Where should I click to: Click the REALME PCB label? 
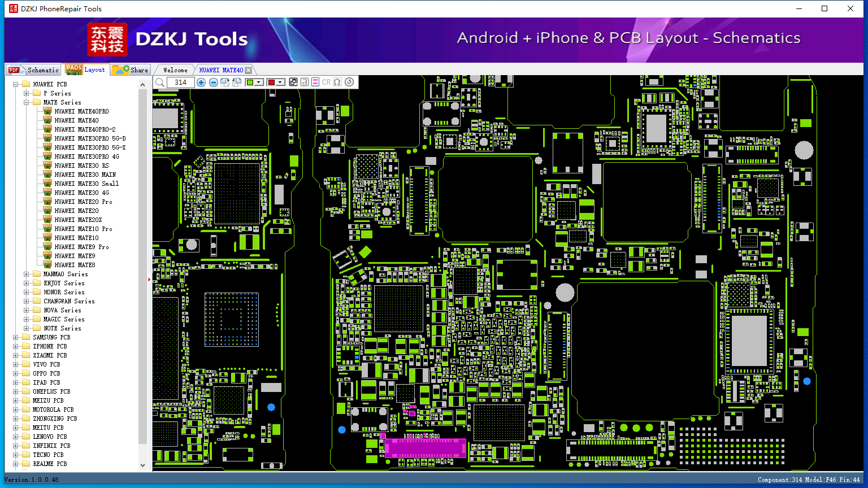[x=50, y=464]
